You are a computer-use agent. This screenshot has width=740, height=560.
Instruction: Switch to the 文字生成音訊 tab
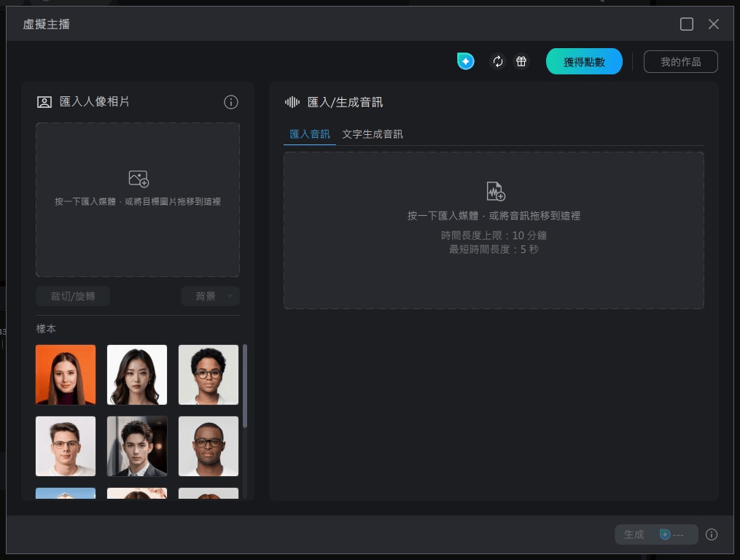tap(373, 134)
